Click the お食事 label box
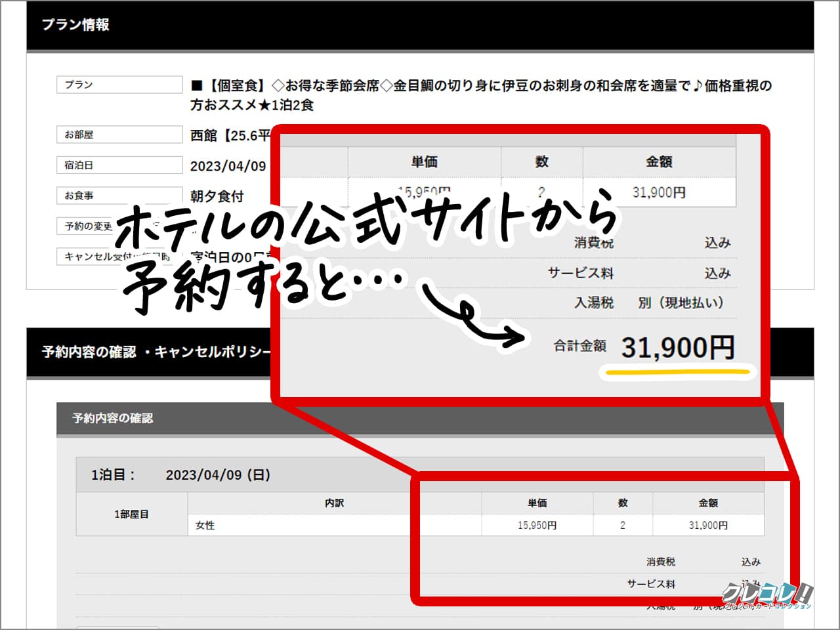This screenshot has width=840, height=630. [118, 196]
